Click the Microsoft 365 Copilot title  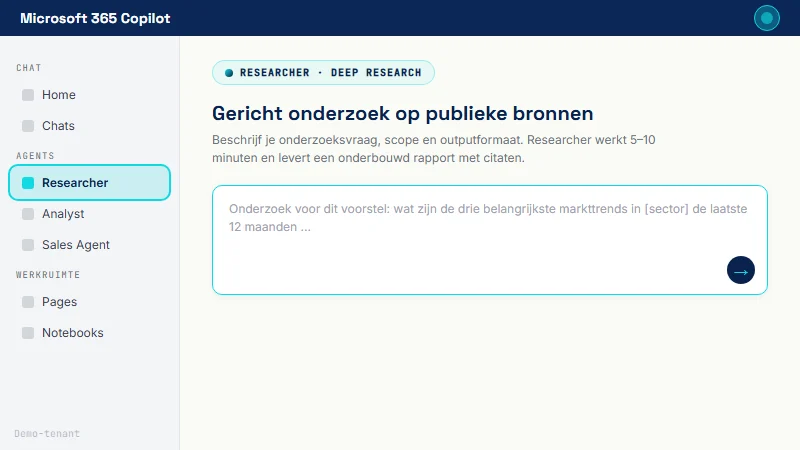95,18
